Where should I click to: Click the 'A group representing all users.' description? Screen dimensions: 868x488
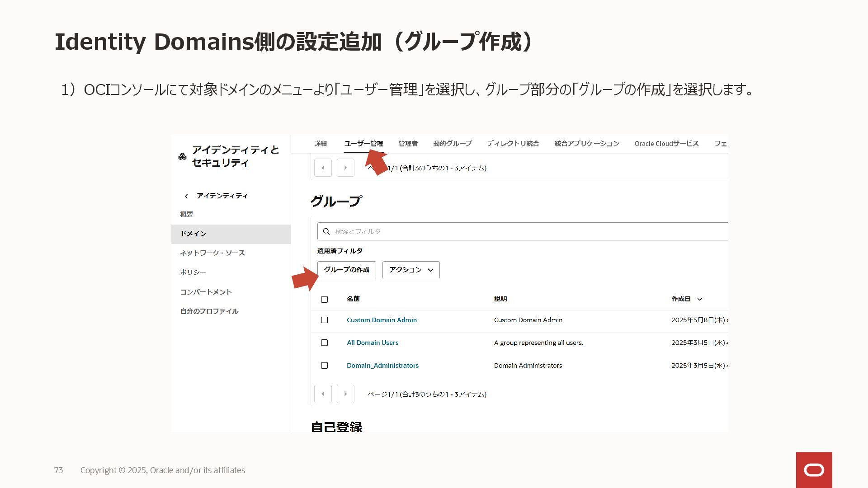[538, 343]
